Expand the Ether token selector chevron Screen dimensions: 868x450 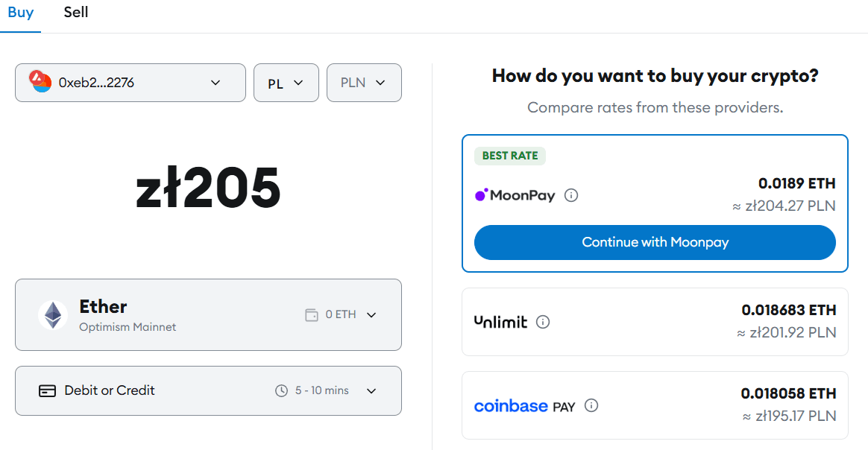pyautogui.click(x=371, y=314)
